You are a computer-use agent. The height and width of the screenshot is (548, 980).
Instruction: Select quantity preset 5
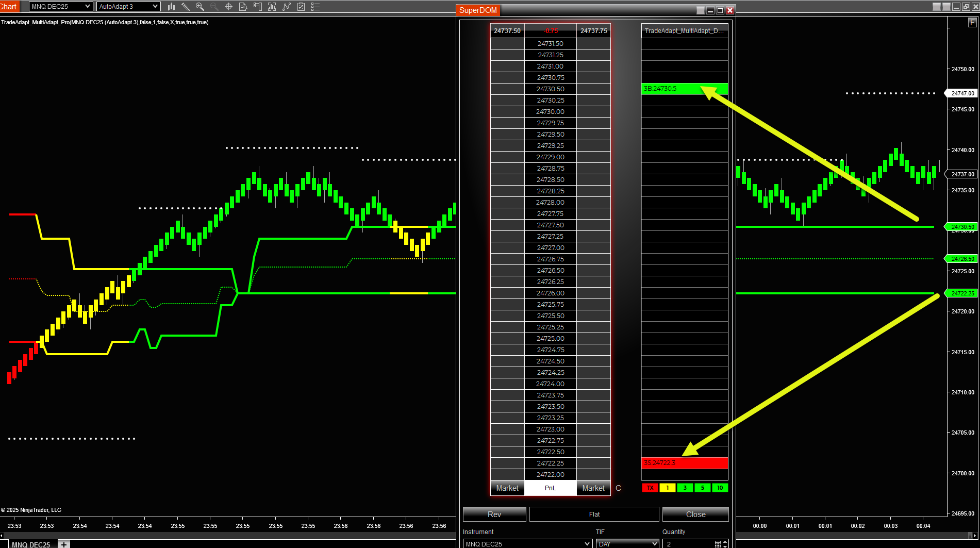pos(702,488)
